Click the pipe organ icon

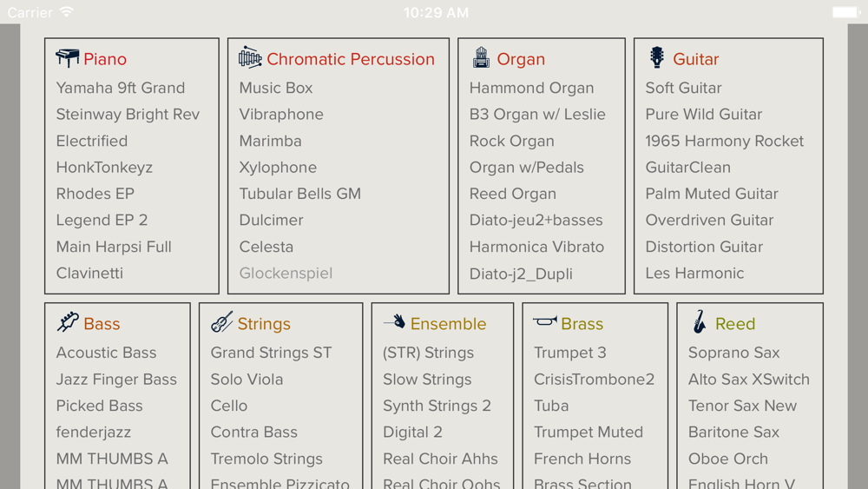click(481, 57)
